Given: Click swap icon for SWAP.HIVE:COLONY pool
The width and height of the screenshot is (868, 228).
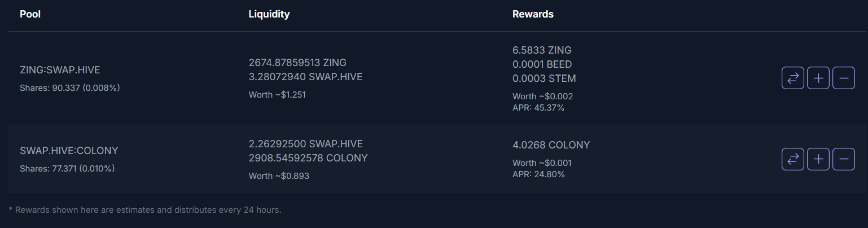Looking at the screenshot, I should [792, 159].
